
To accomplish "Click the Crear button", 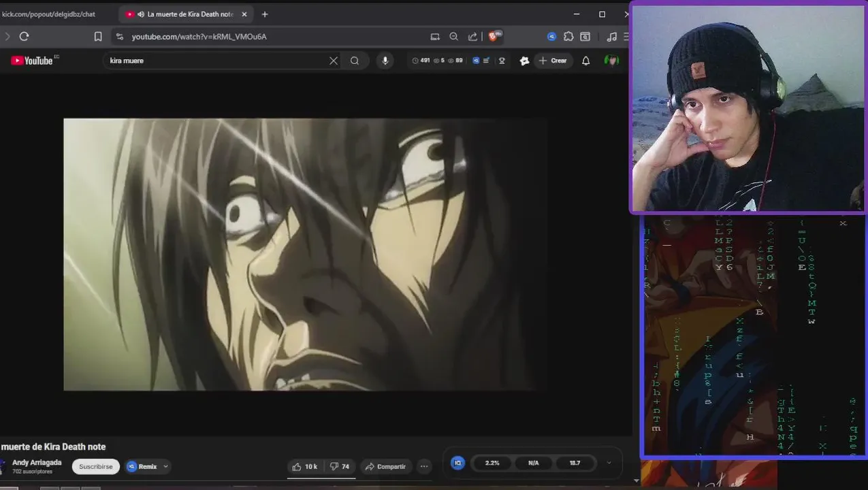I will [553, 61].
